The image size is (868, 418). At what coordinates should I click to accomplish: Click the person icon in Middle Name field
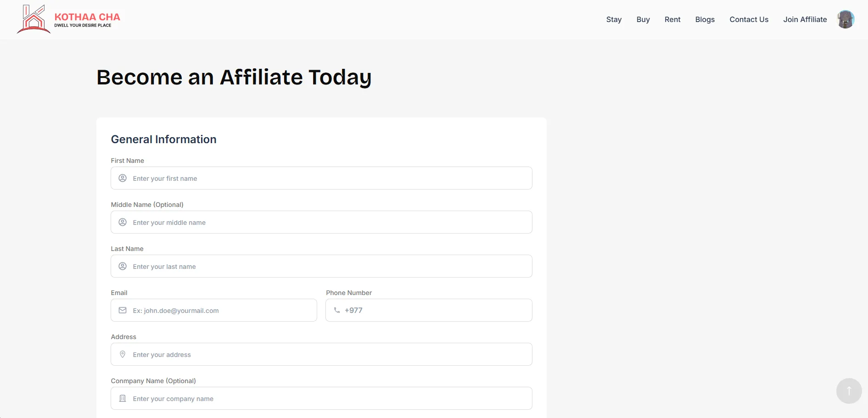pyautogui.click(x=123, y=222)
